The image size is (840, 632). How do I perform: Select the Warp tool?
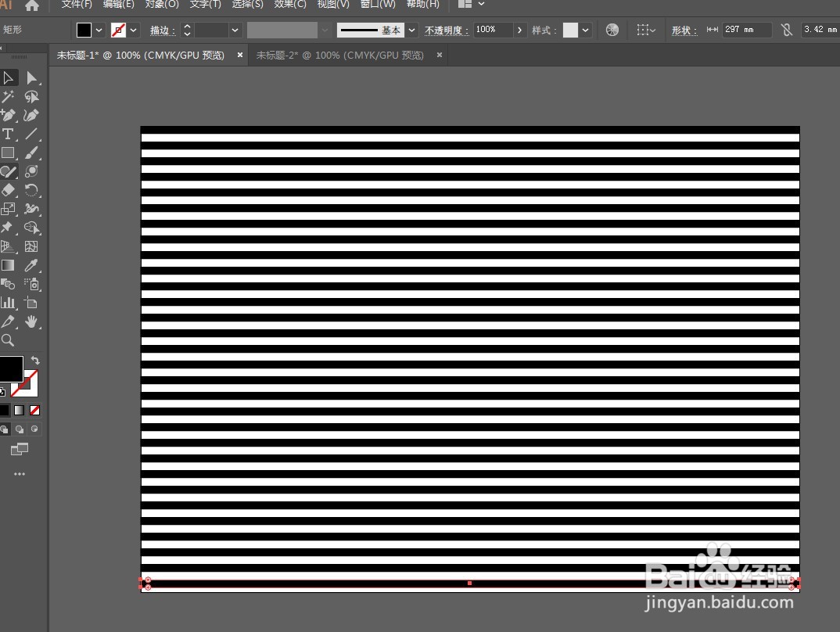[x=31, y=209]
